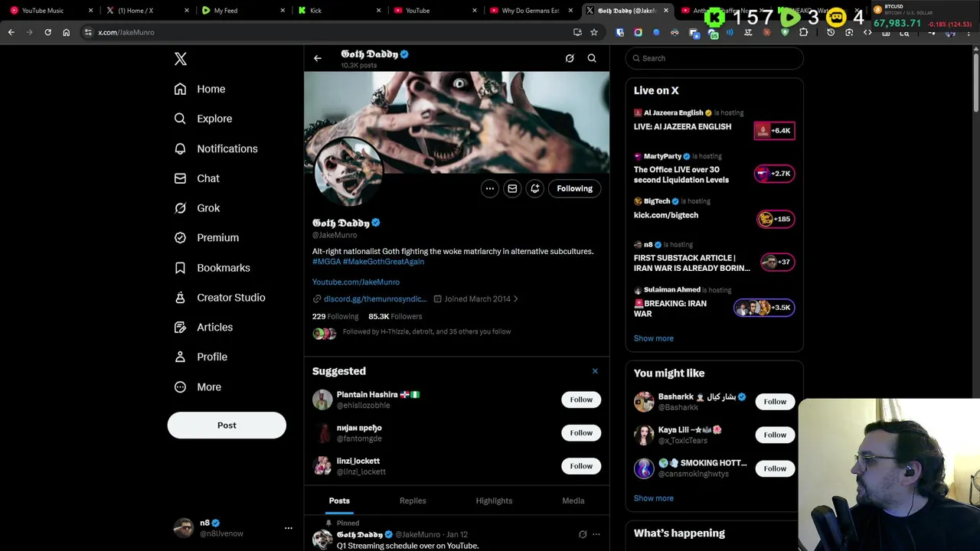The height and width of the screenshot is (551, 980).
Task: Click the message envelope icon on profile
Action: coord(512,188)
